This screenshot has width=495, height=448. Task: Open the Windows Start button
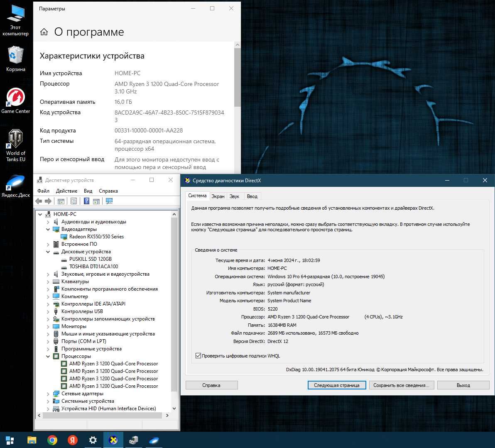(10, 440)
